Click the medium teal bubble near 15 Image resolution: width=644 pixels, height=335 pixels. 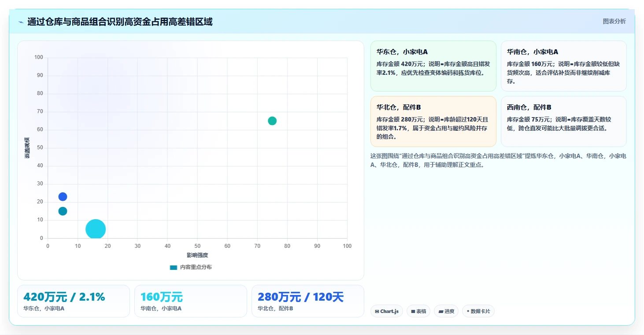point(63,211)
